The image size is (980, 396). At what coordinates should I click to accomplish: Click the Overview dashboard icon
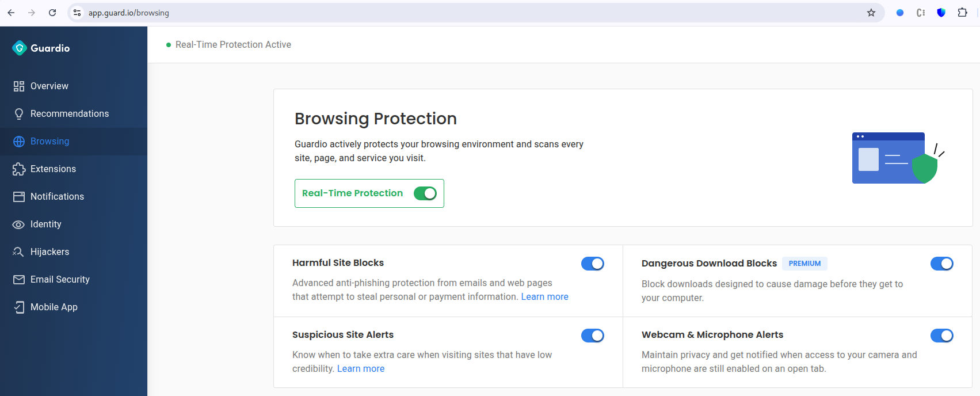point(19,86)
